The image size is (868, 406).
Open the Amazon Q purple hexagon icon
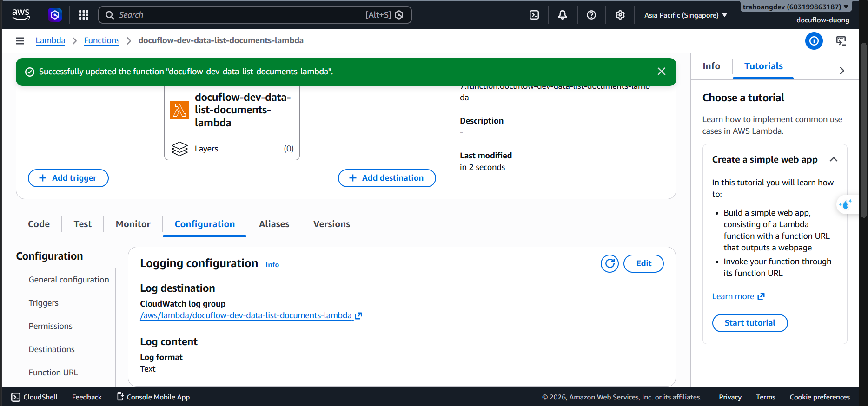point(55,15)
